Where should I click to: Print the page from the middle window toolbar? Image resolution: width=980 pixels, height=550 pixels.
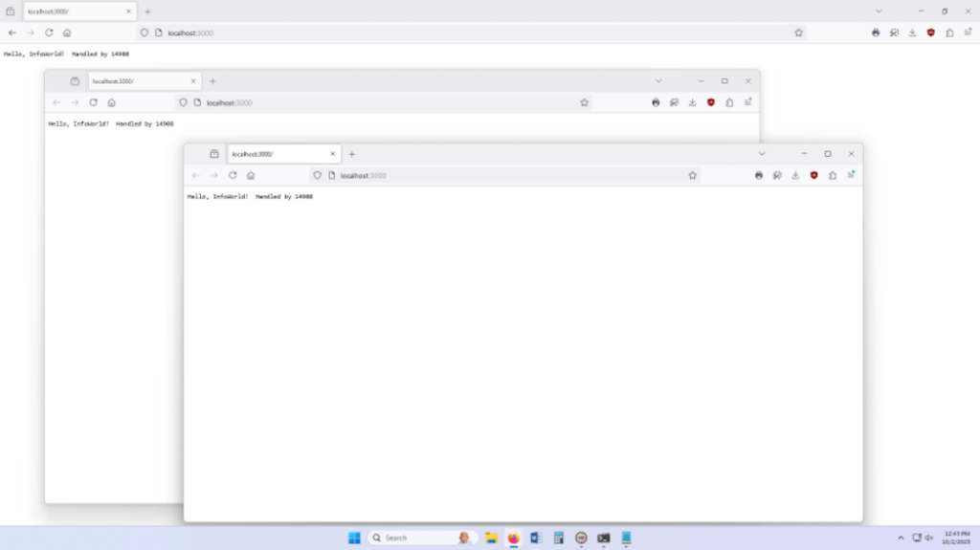click(656, 102)
